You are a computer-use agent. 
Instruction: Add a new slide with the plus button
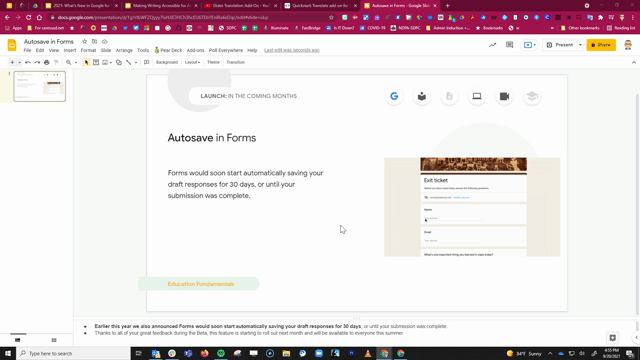pos(12,62)
